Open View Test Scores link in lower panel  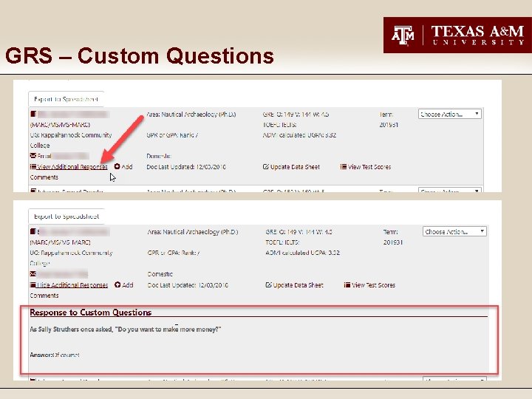(373, 285)
